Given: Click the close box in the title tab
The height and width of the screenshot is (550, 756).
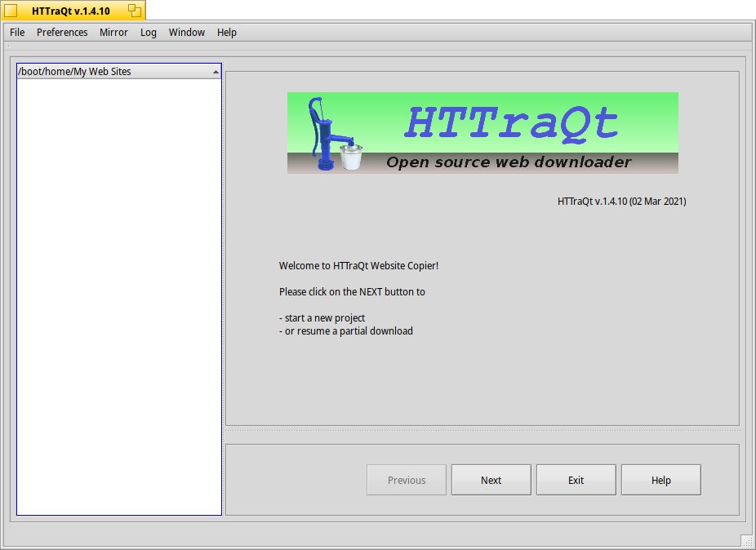Looking at the screenshot, I should [10, 11].
